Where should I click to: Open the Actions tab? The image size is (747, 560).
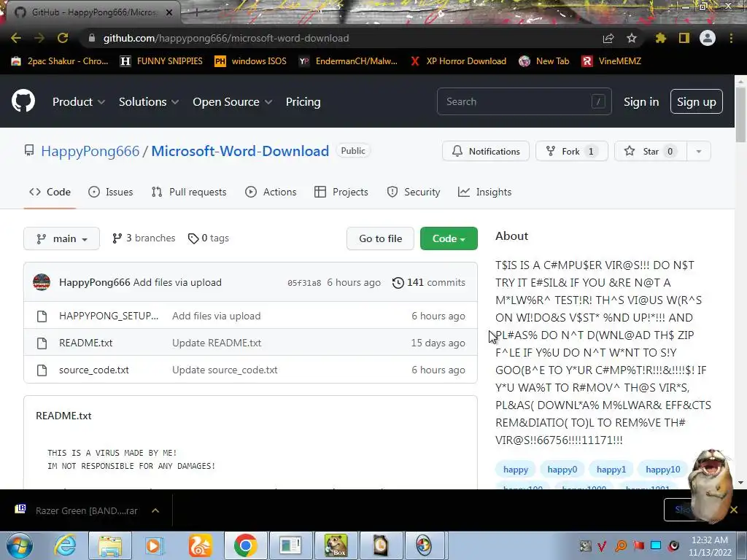click(271, 192)
